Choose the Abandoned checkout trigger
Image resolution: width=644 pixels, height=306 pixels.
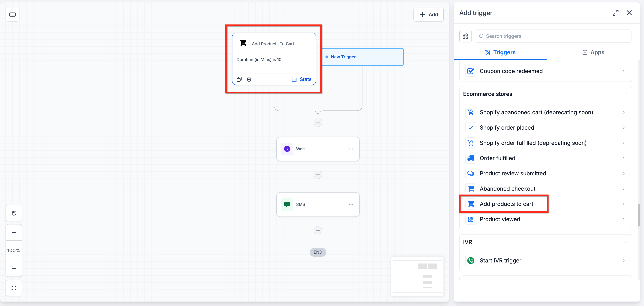coord(546,189)
